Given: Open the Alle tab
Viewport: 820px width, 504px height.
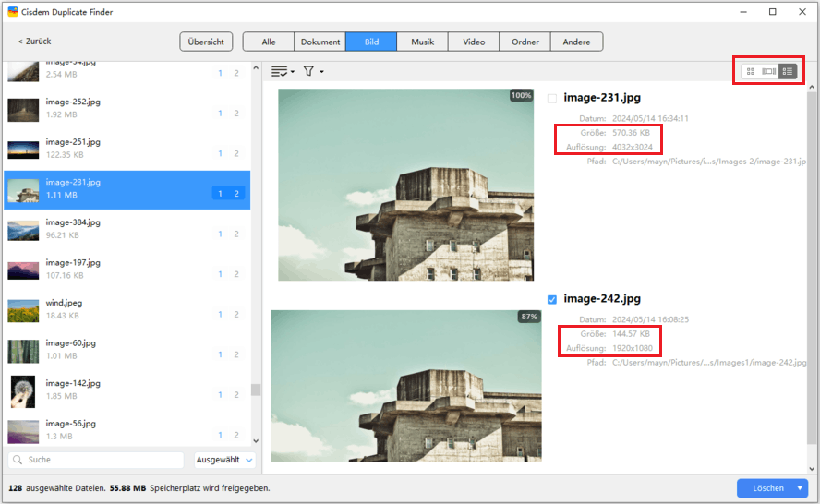Looking at the screenshot, I should point(269,42).
